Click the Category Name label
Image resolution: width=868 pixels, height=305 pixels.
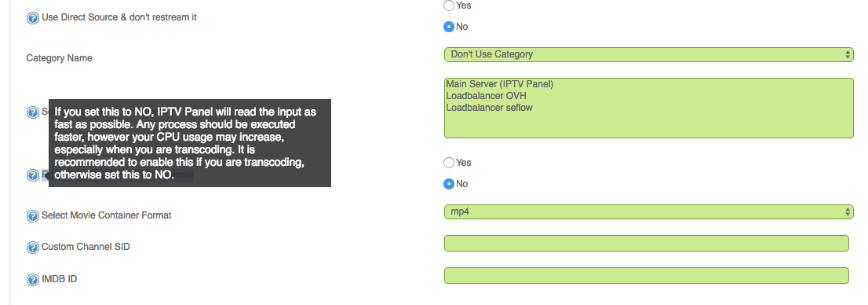59,58
